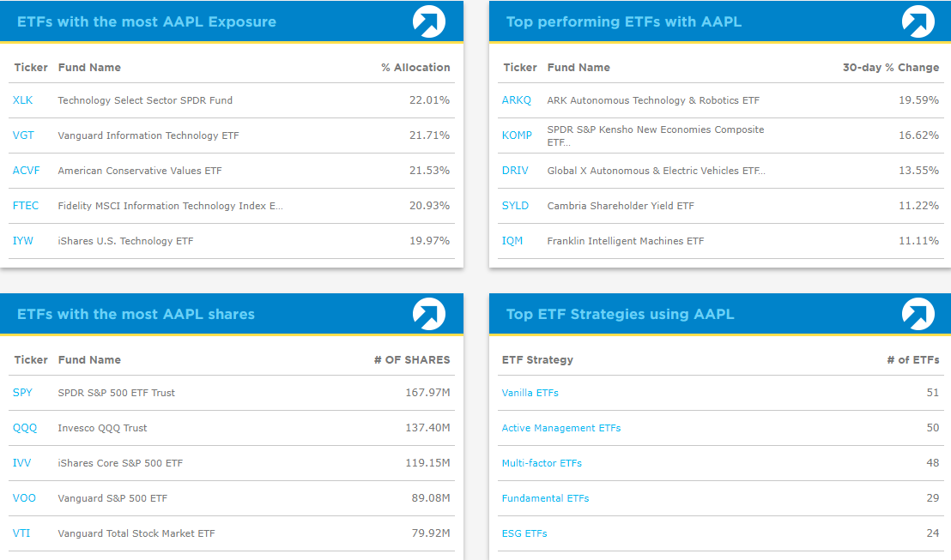The height and width of the screenshot is (560, 951).
Task: Open the SPY ticker link
Action: 22,393
